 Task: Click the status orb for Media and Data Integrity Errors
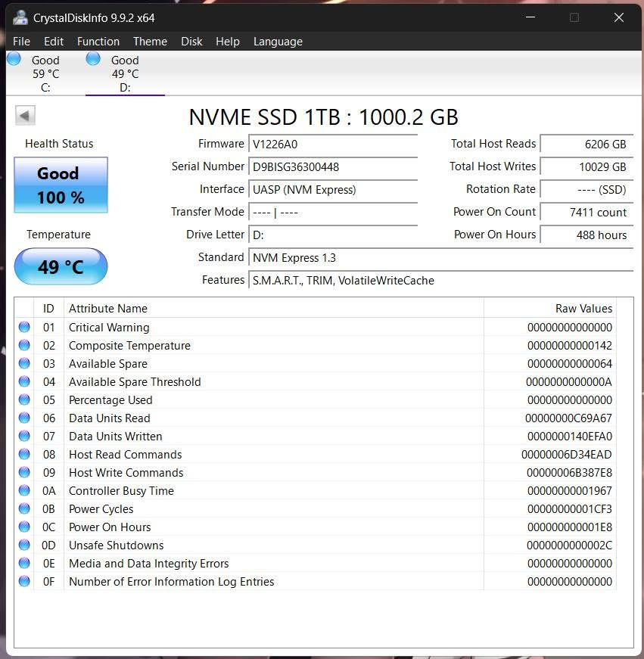point(24,563)
